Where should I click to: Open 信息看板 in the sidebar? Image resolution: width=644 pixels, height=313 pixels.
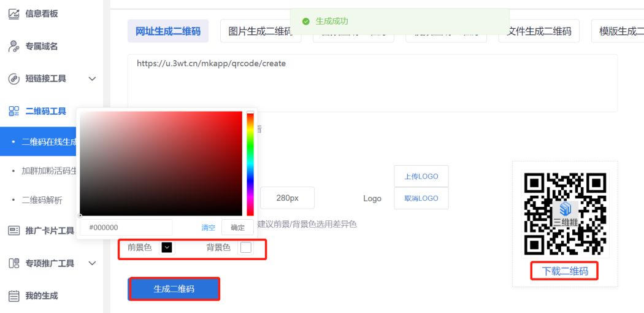tap(42, 14)
